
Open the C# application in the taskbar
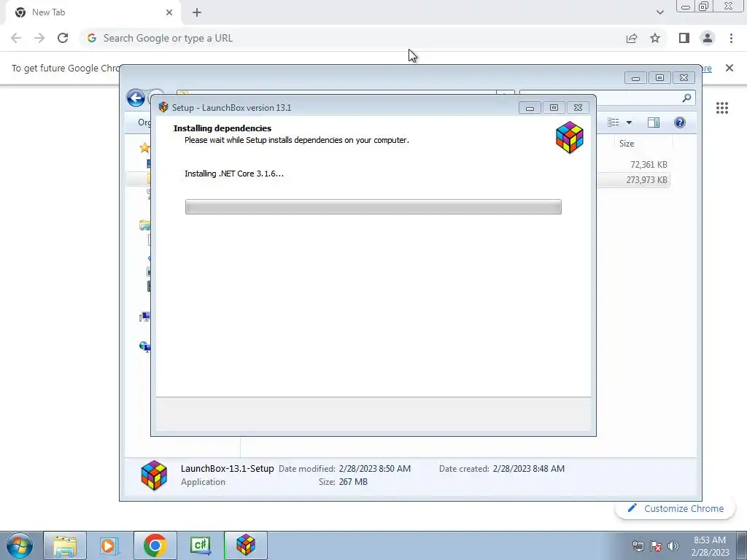pos(201,545)
